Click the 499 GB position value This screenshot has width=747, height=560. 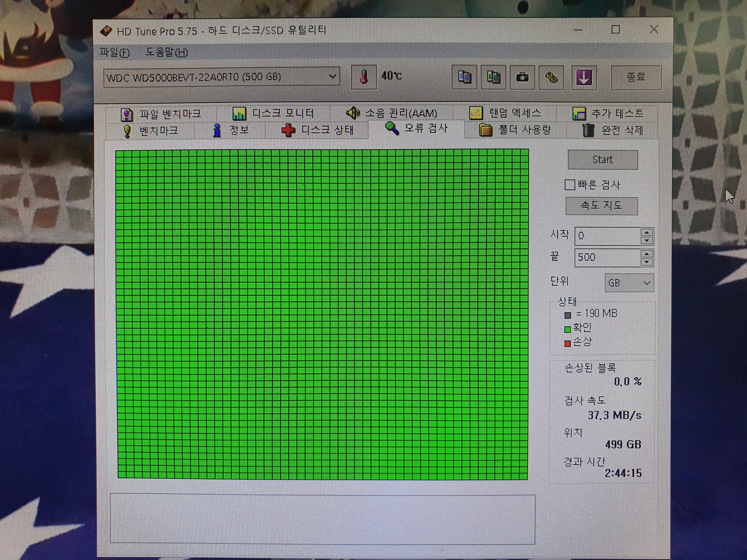(x=623, y=445)
